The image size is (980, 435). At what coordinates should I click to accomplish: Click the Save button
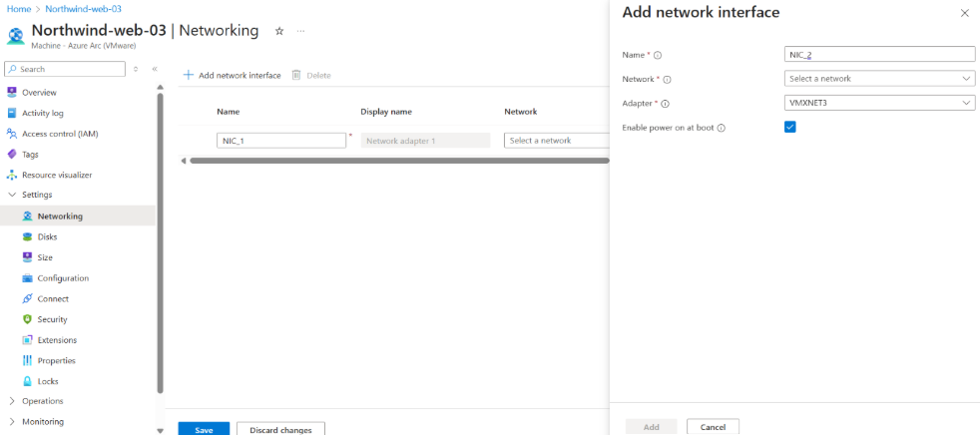204,429
